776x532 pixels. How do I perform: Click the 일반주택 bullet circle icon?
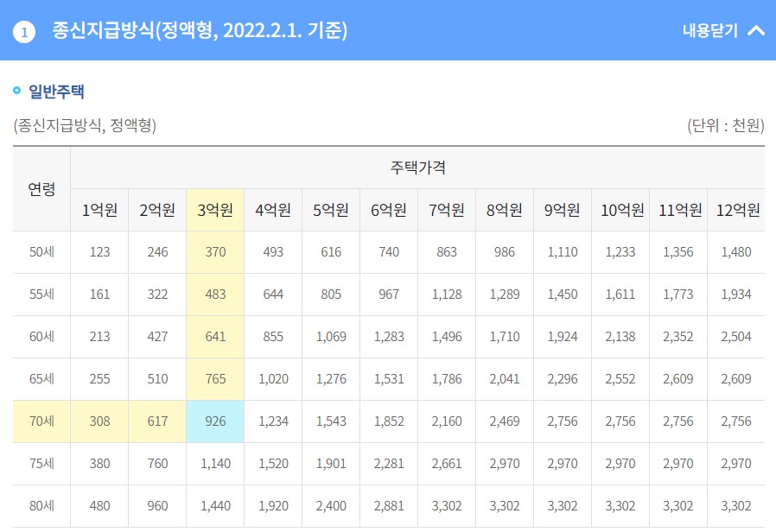point(16,91)
